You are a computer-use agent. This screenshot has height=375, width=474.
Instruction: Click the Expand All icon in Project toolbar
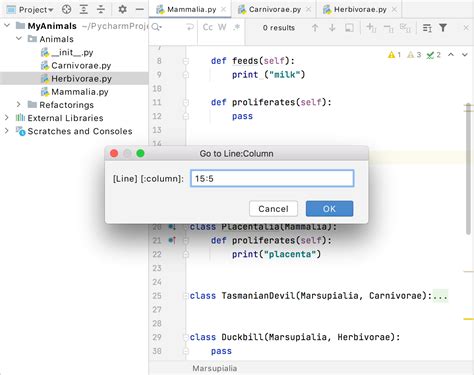click(x=84, y=9)
